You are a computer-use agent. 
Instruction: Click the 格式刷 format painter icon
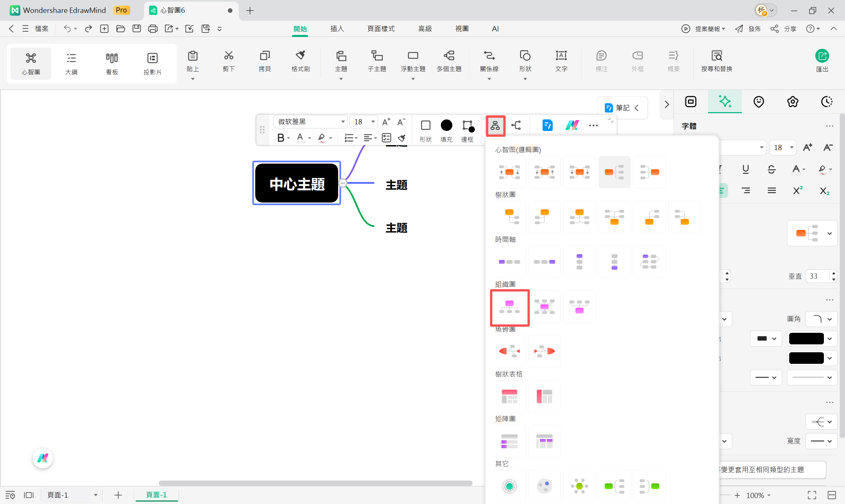point(300,61)
